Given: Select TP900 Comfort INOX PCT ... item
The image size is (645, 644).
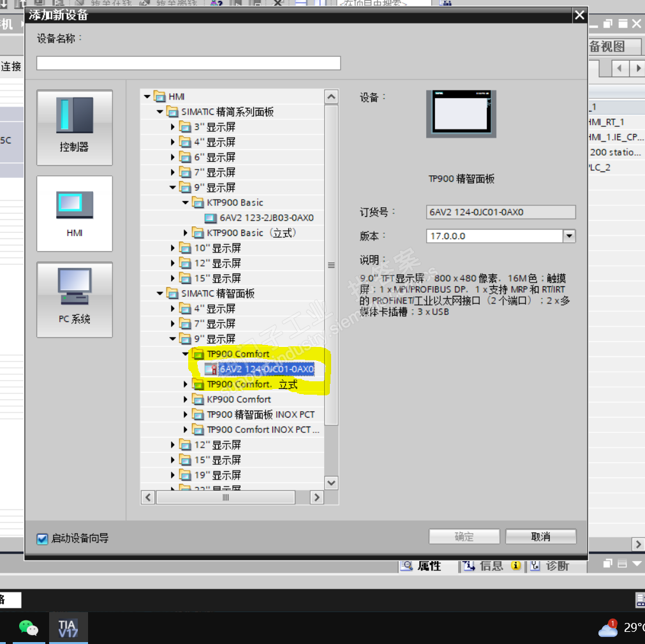Looking at the screenshot, I should (x=263, y=430).
